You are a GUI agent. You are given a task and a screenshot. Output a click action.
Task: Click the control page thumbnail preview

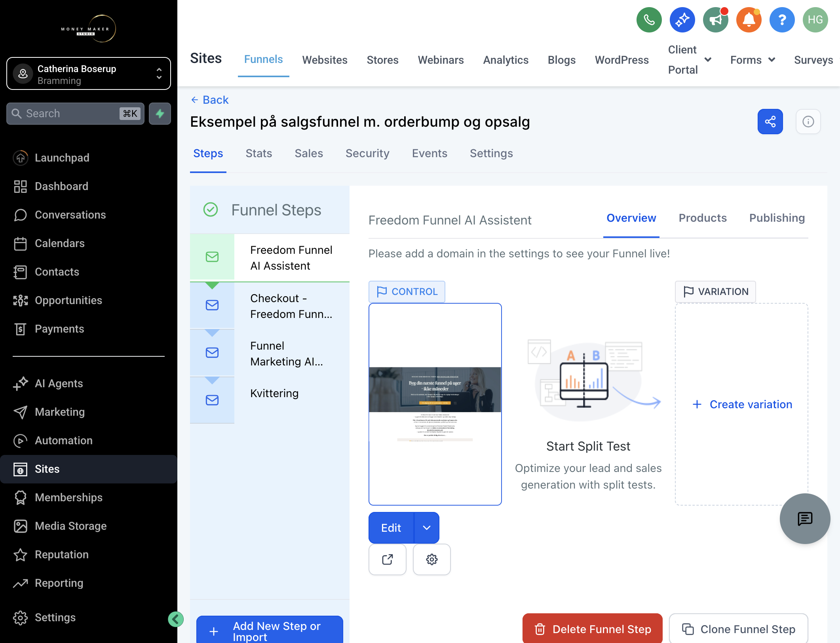click(x=435, y=404)
